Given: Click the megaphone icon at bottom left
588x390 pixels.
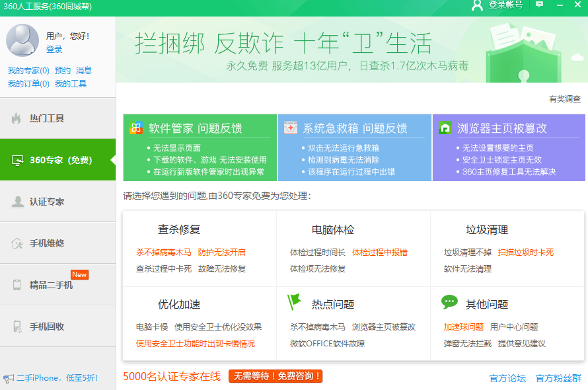Looking at the screenshot, I should [8, 378].
